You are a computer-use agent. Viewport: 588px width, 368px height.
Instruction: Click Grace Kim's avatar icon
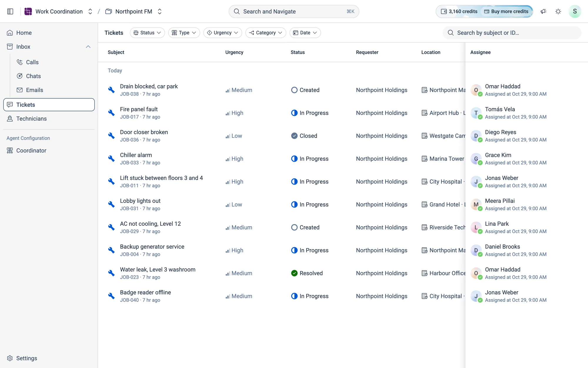point(476,159)
